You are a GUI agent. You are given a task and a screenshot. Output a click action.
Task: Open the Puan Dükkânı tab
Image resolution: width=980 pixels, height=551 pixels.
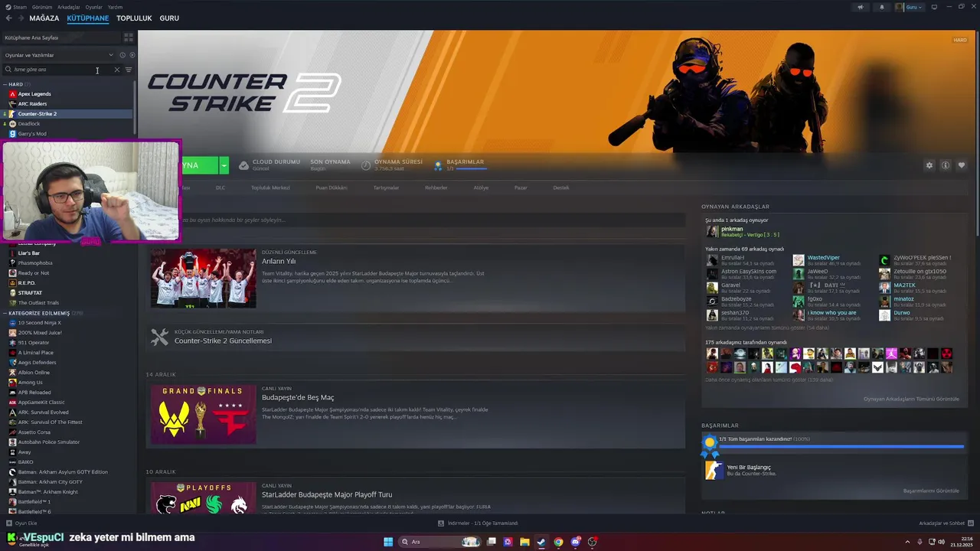click(332, 187)
